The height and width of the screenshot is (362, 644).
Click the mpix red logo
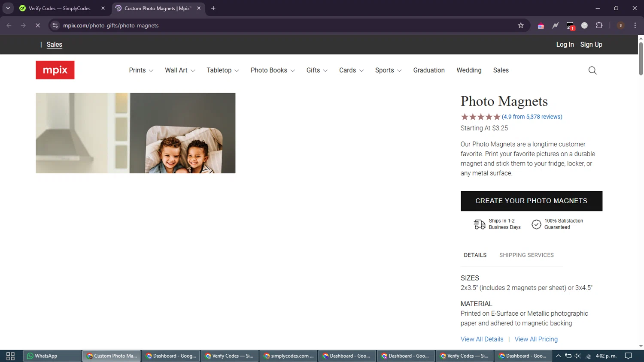(55, 70)
